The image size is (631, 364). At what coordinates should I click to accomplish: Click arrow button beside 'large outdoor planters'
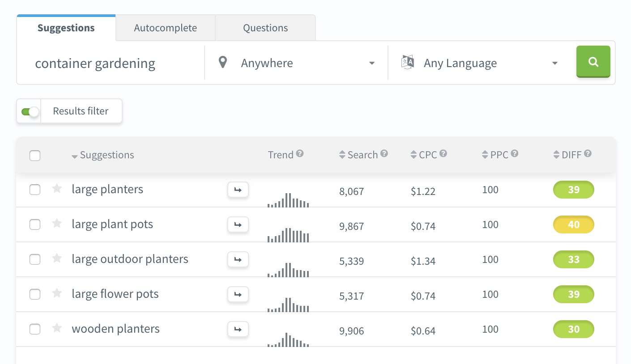(238, 259)
